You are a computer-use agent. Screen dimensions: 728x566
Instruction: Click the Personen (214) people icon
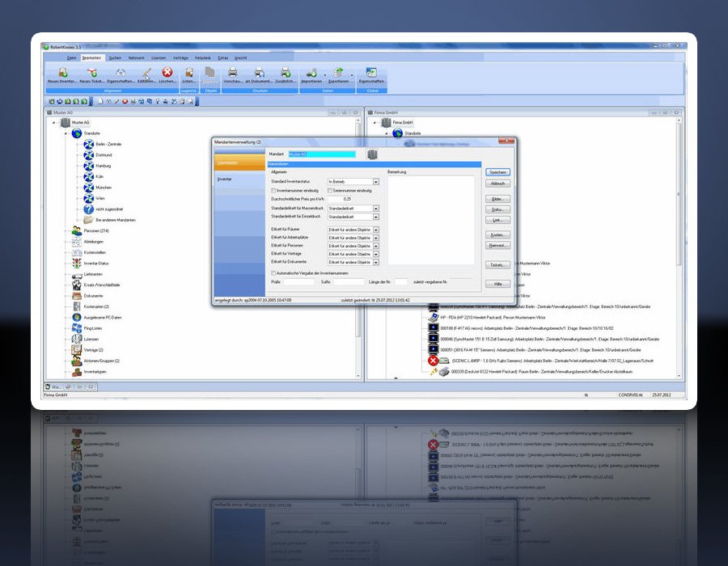click(x=77, y=230)
